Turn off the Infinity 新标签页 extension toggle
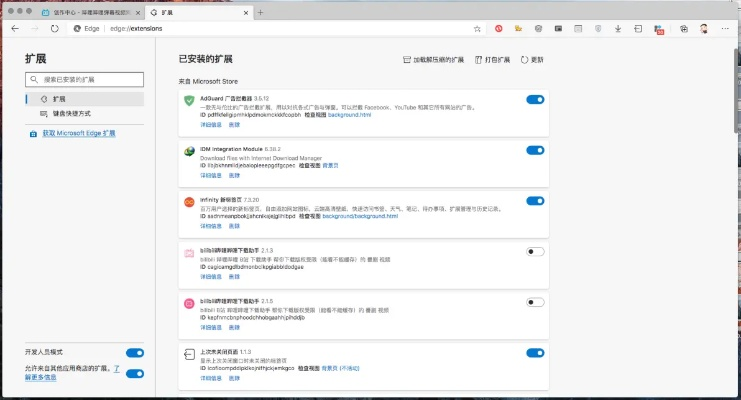This screenshot has width=741, height=400. 535,201
